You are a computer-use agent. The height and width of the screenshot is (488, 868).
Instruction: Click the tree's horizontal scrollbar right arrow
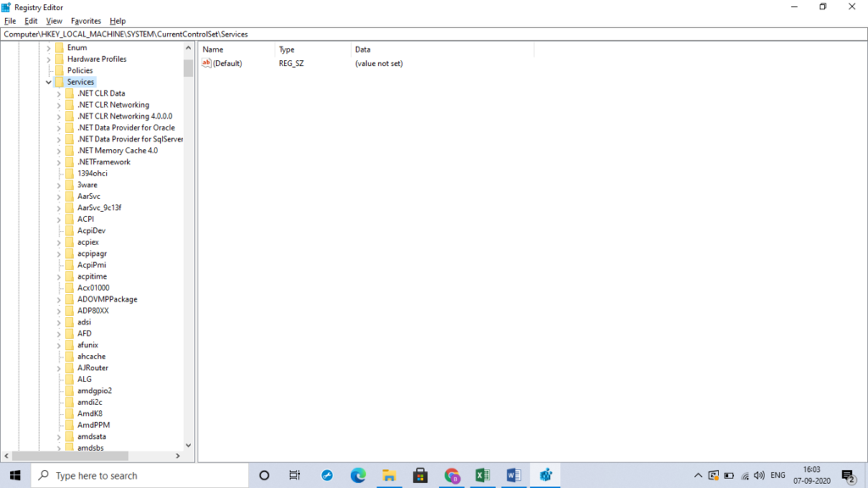pyautogui.click(x=178, y=456)
